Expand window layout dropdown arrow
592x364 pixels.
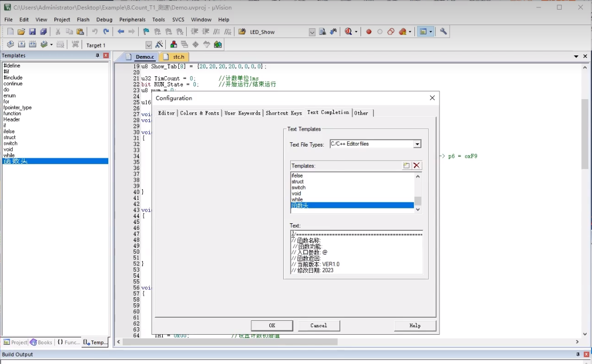(430, 32)
